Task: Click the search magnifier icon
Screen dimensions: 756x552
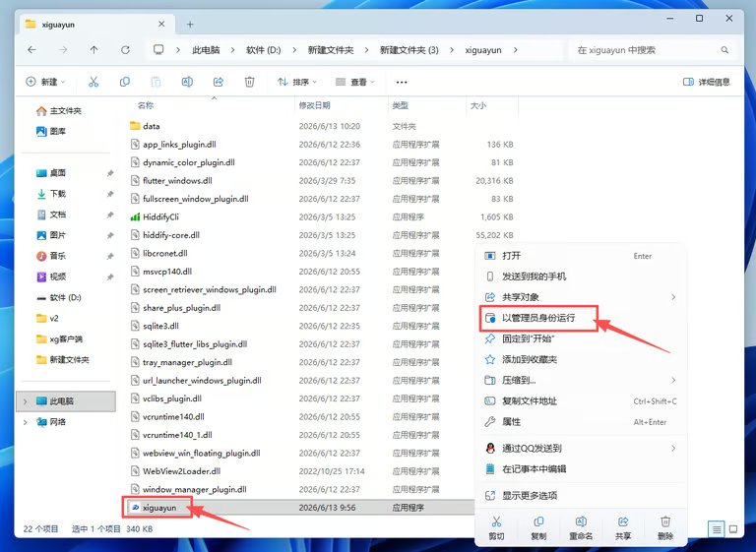Action: pyautogui.click(x=724, y=49)
